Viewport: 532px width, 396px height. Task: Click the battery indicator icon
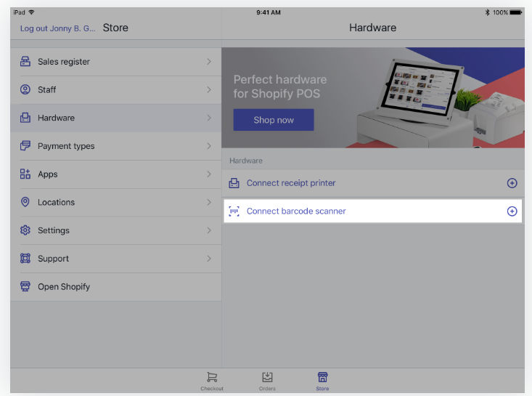tap(516, 12)
